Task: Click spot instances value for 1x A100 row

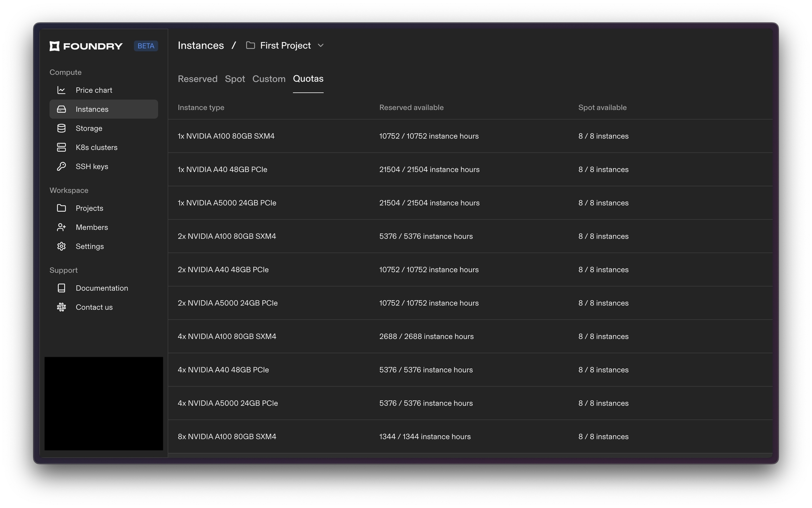Action: 603,136
